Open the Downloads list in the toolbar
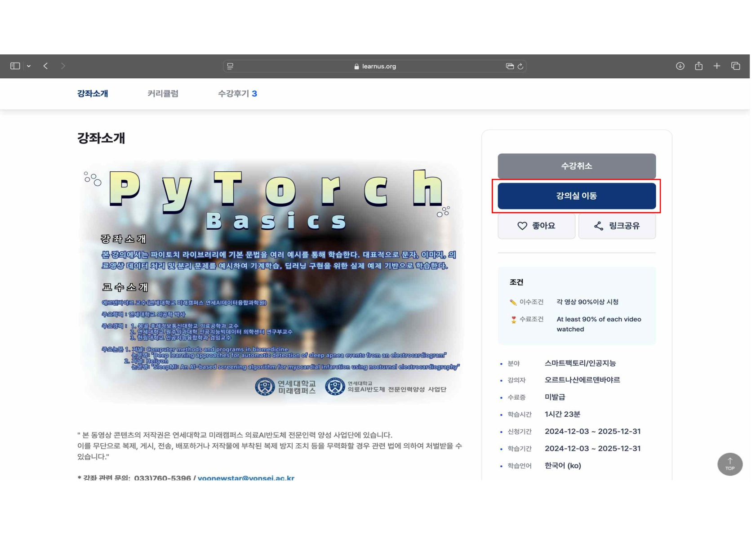This screenshot has width=756, height=535. (x=680, y=66)
